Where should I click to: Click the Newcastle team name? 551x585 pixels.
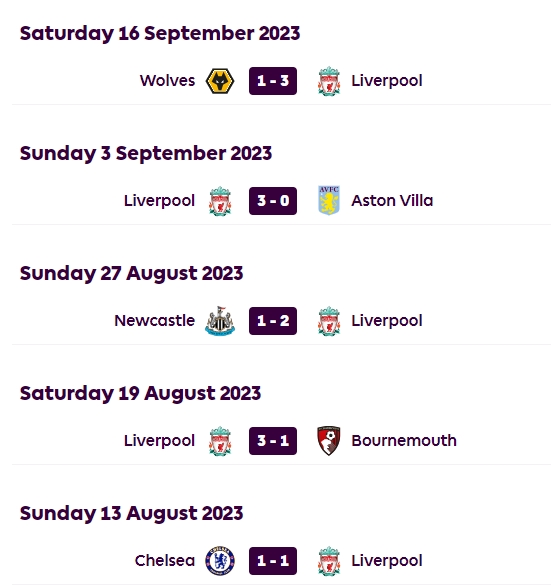[154, 320]
